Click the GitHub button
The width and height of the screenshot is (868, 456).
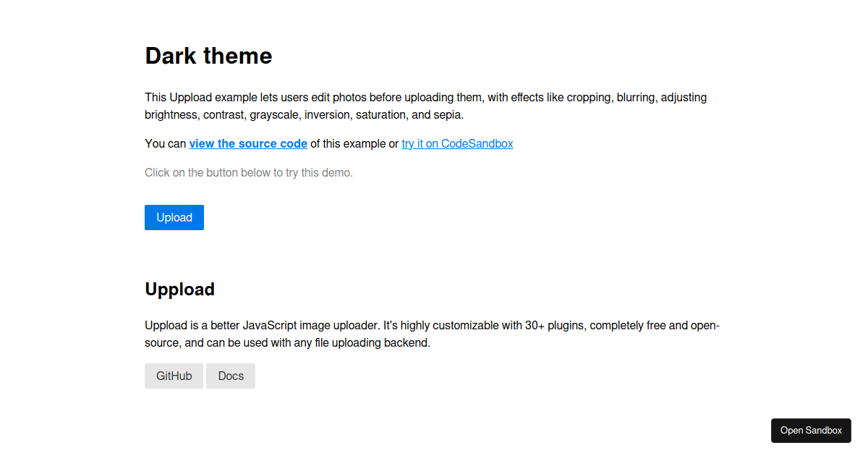174,376
